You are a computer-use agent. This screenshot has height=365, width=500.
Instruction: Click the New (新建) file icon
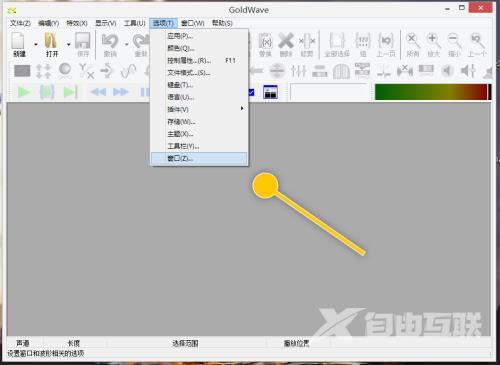pos(19,41)
